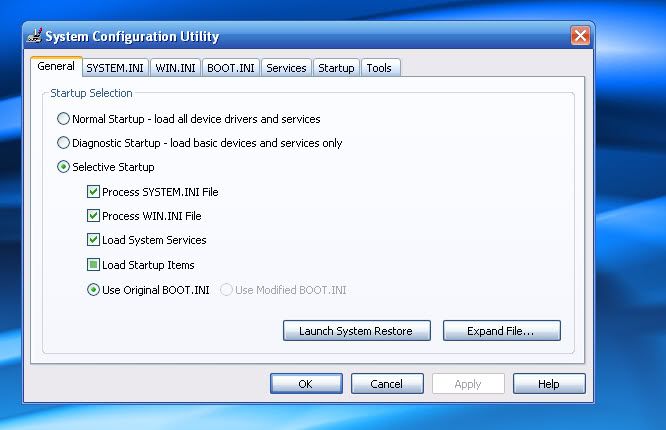This screenshot has height=430, width=666.
Task: Close the System Configuration Utility window
Action: click(x=580, y=35)
